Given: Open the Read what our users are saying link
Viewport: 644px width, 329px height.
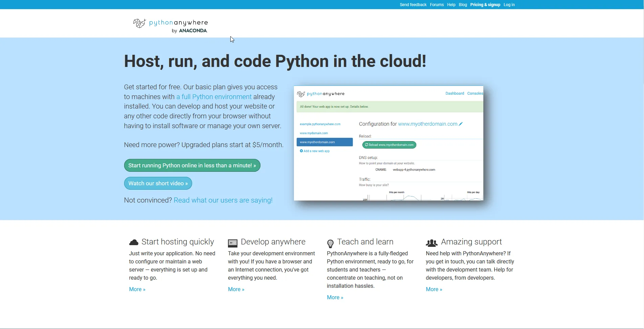Looking at the screenshot, I should coord(223,200).
